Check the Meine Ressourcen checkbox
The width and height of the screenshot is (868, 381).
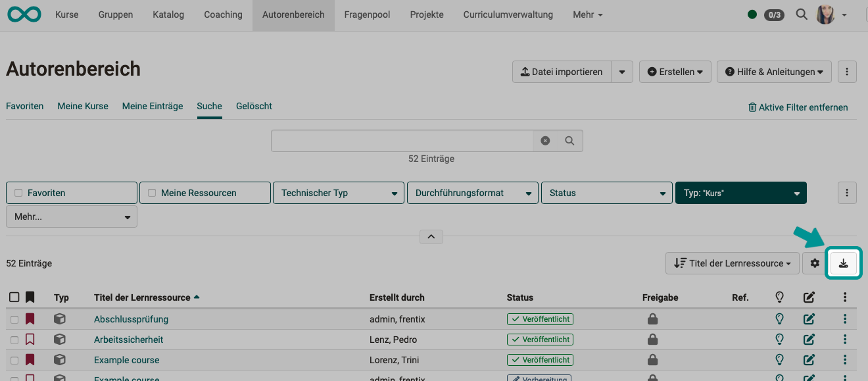click(x=151, y=192)
